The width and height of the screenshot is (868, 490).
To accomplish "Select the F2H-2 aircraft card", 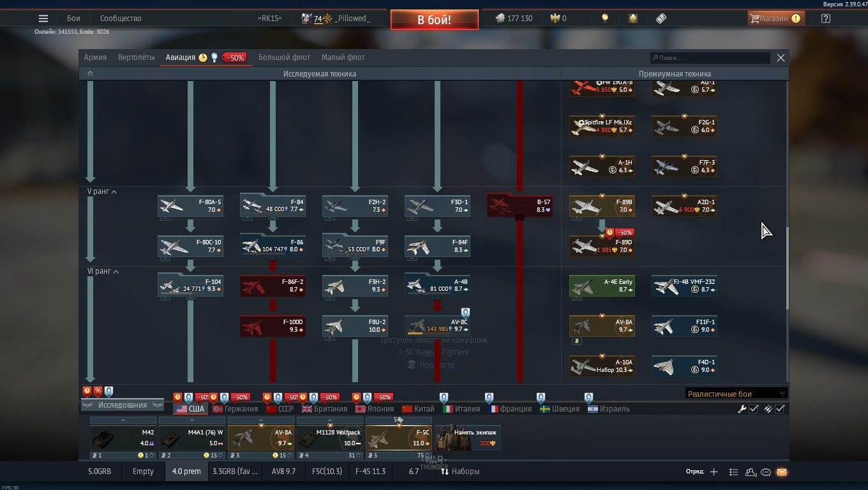I will tap(355, 206).
